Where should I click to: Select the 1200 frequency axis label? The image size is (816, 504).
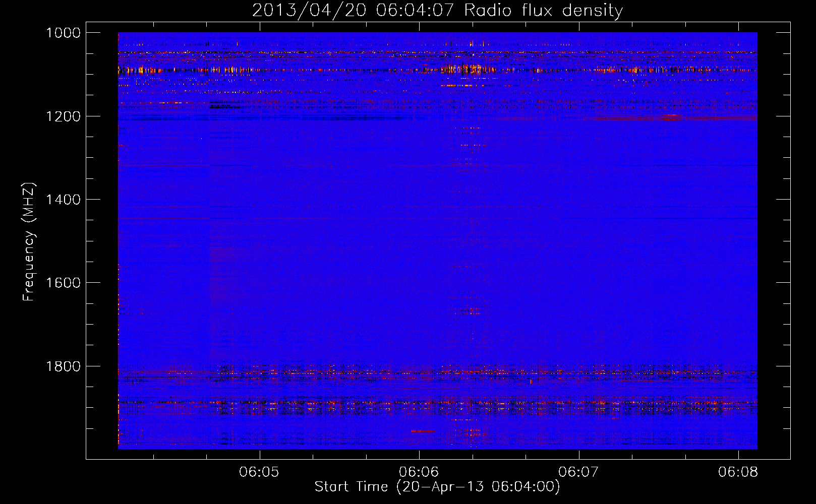pyautogui.click(x=63, y=116)
